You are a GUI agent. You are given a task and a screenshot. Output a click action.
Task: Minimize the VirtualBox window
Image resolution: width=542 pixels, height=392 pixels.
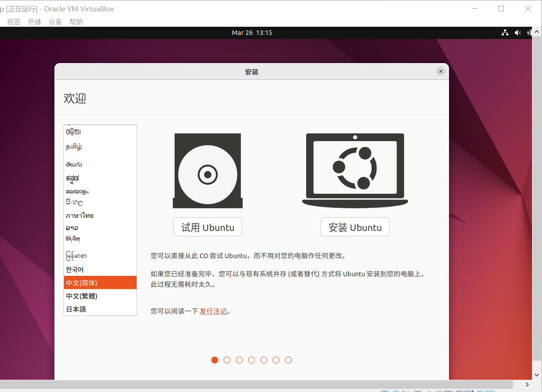point(475,9)
